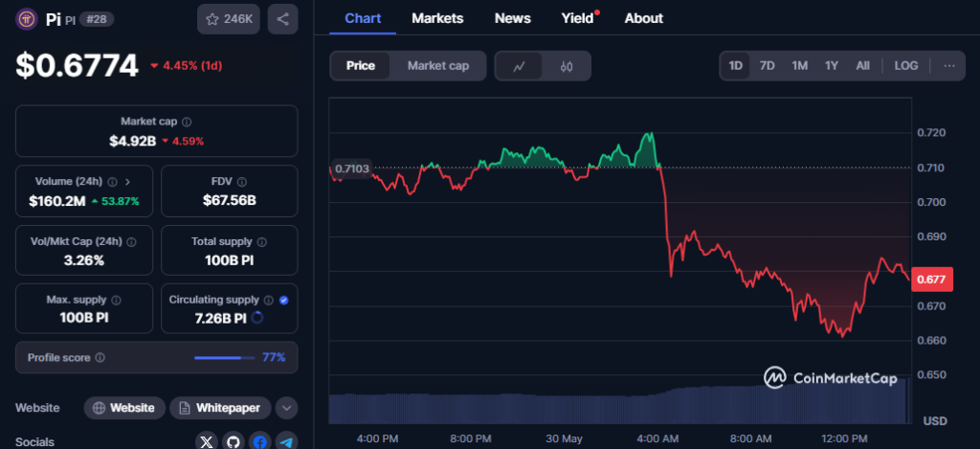Click the 0.720 price axis label
This screenshot has height=449, width=980.
(931, 132)
